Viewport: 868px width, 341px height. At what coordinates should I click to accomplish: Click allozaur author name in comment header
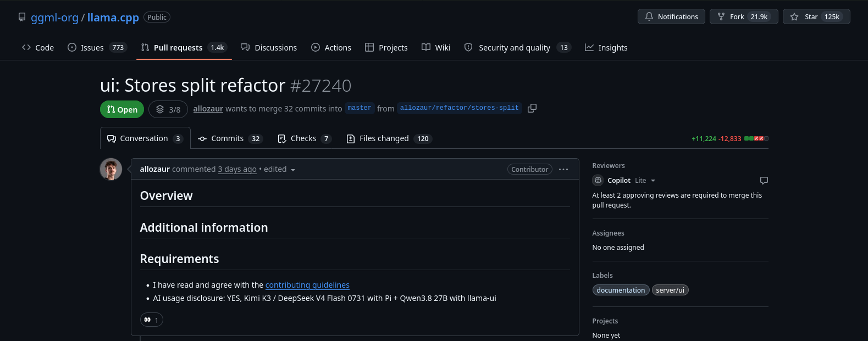(155, 169)
